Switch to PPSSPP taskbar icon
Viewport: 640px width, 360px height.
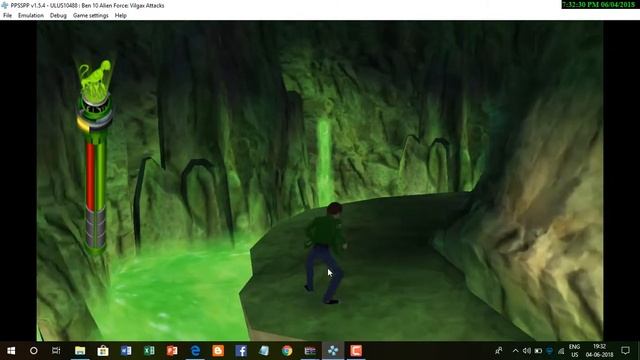[333, 351]
